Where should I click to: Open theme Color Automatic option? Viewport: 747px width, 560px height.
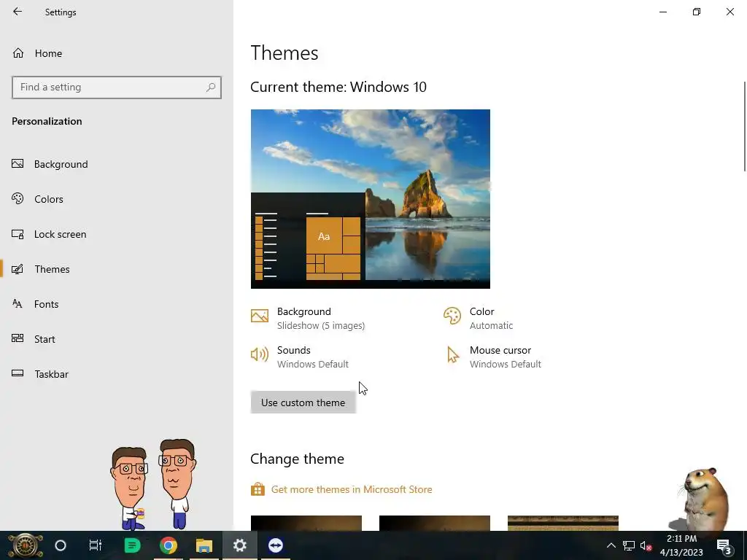pos(479,318)
